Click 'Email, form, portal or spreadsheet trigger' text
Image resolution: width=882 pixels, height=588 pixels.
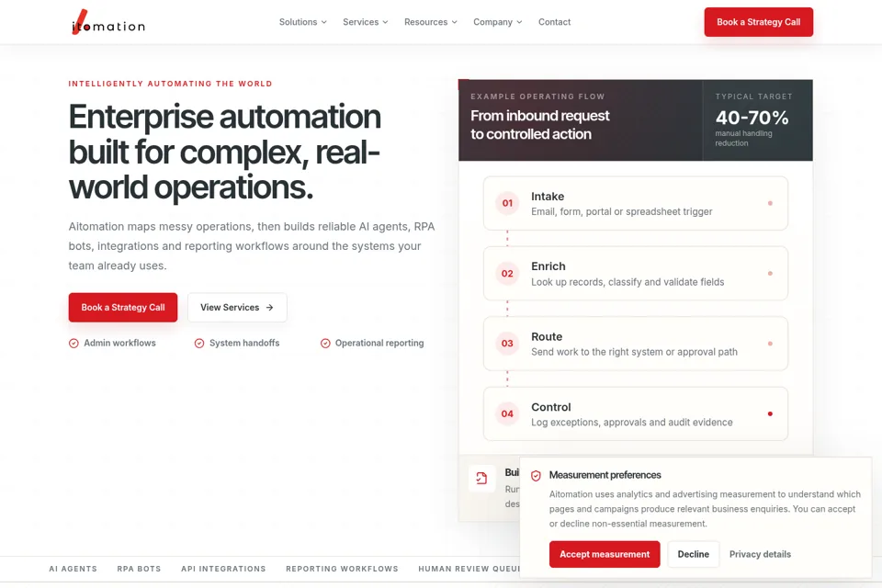tap(622, 211)
